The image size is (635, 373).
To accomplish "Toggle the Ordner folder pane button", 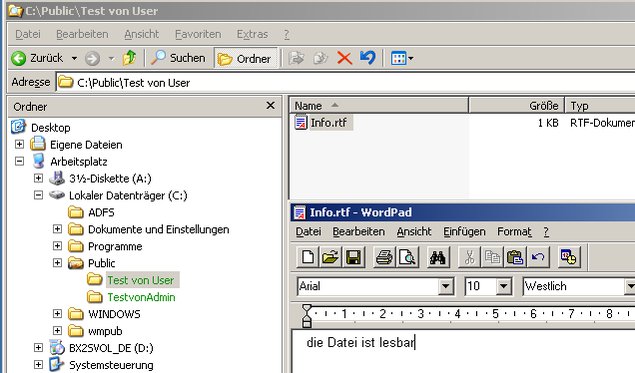I will click(245, 59).
